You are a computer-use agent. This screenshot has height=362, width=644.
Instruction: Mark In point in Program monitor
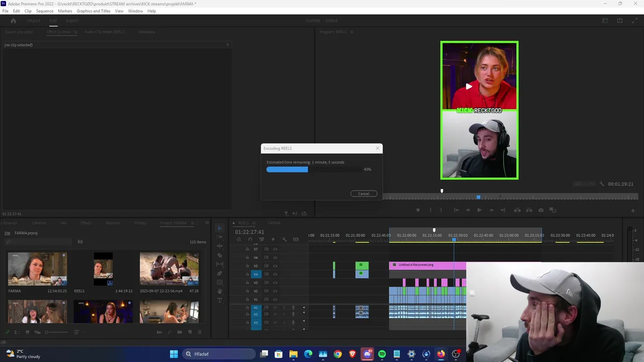[x=431, y=210]
